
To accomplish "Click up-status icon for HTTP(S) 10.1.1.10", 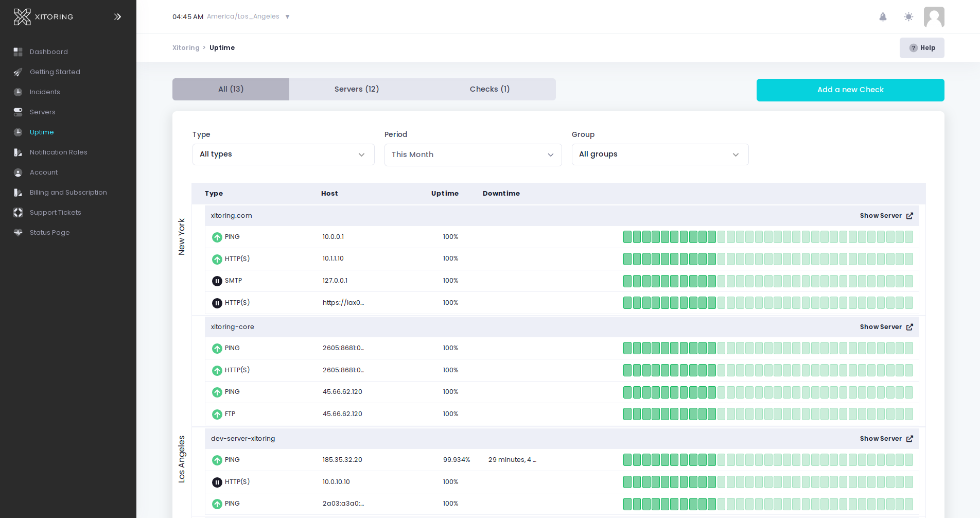I will 217,259.
